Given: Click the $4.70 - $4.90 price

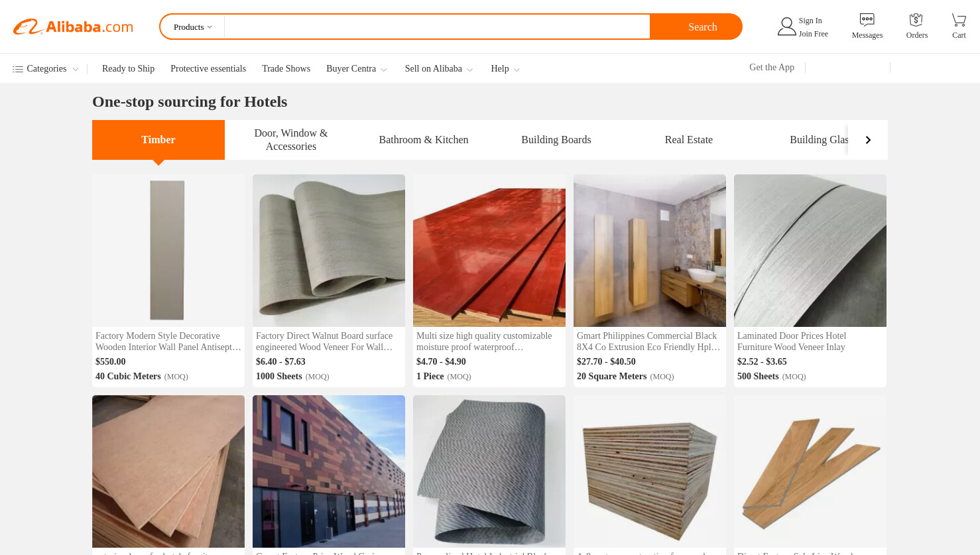Looking at the screenshot, I should point(441,362).
